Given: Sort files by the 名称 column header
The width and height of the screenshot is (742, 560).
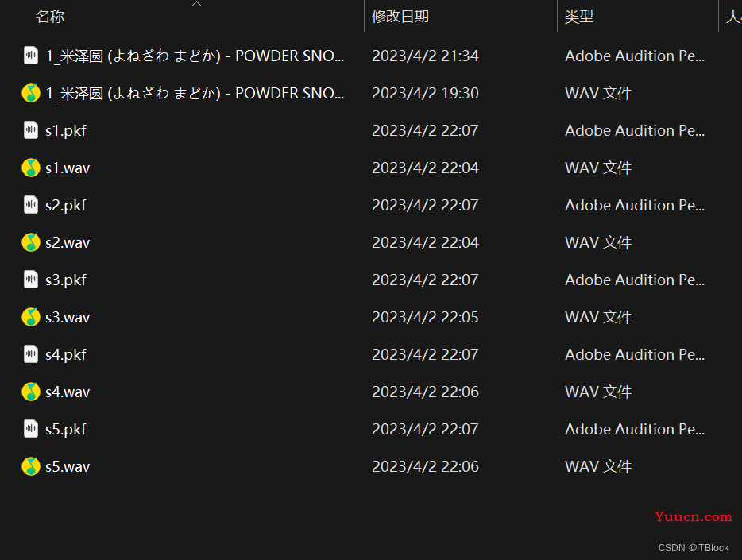Looking at the screenshot, I should [x=50, y=17].
